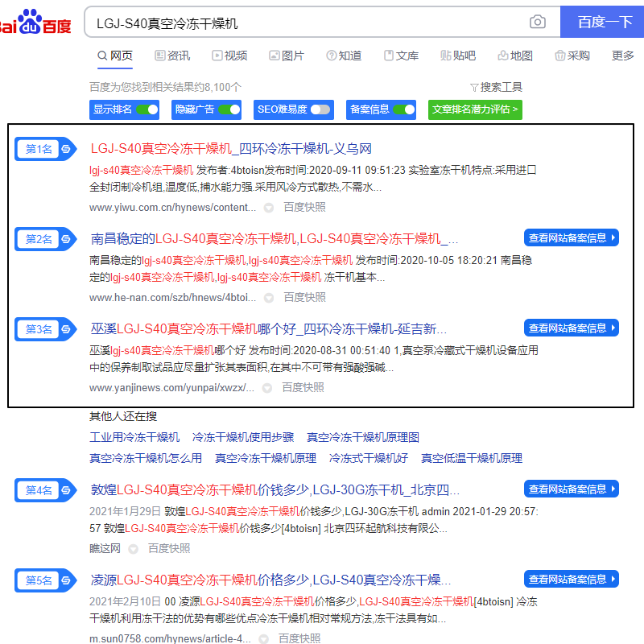Open result title starting with 敦煌LGJ-S40
644x644 pixels.
click(275, 490)
